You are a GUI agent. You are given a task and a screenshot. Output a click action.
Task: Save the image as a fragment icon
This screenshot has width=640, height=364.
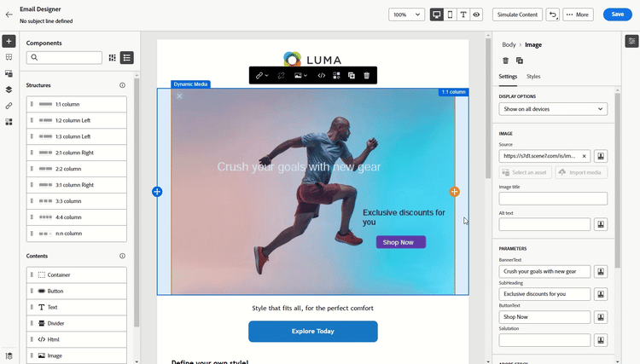[x=336, y=75]
